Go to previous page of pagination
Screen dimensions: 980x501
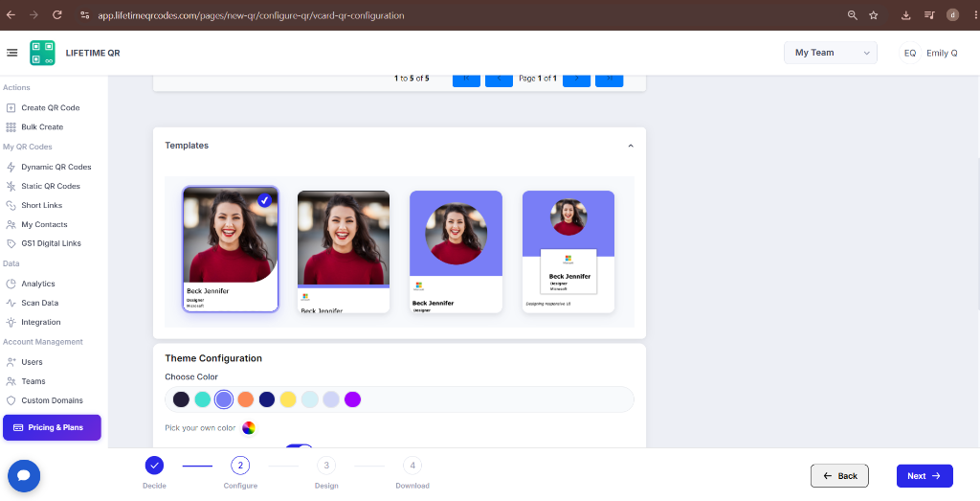click(x=499, y=80)
